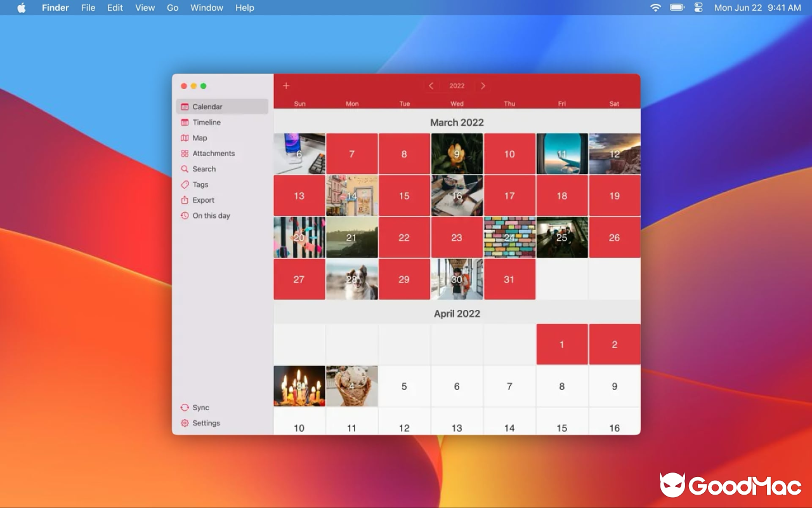Open April 3 birthday candles entry

(299, 386)
